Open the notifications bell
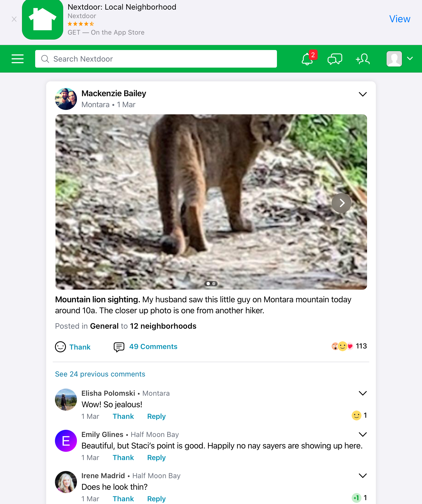This screenshot has height=504, width=422. [307, 59]
